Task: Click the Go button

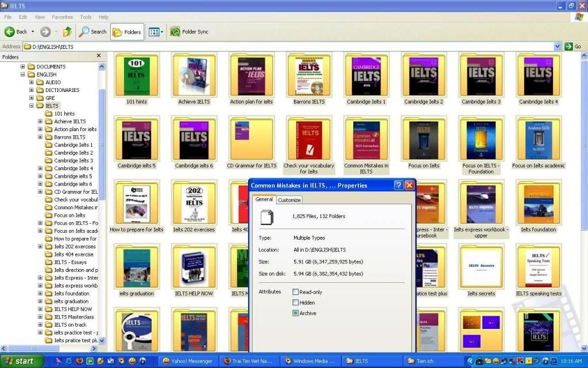Action: (573, 47)
